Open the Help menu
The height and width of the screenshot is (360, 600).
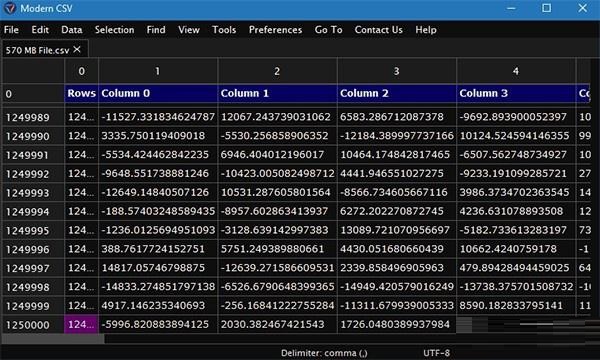click(426, 30)
